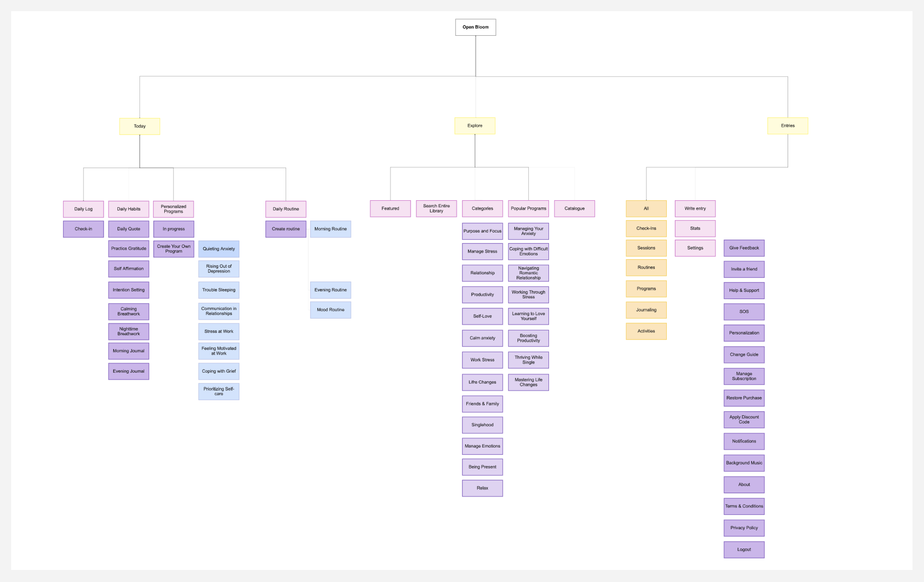924x582 pixels.
Task: Click the Quieting Anxiety node
Action: coord(219,249)
